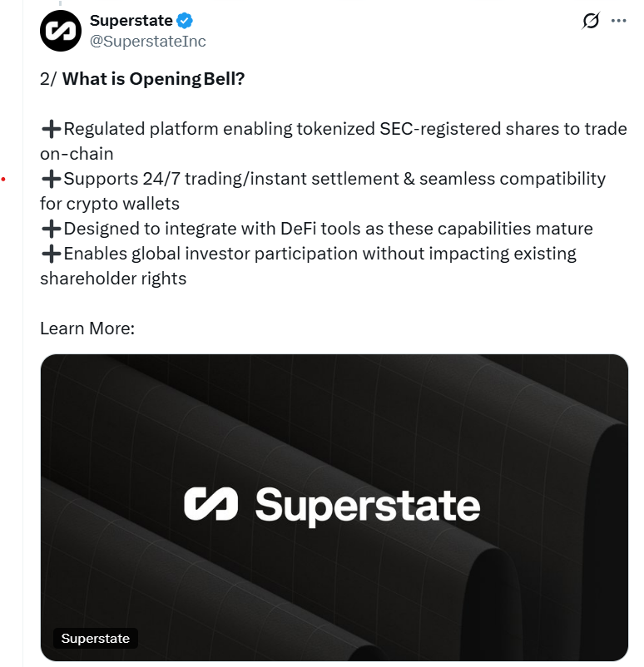The image size is (644, 667).
Task: Click the 'Learn More:' text
Action: [86, 329]
